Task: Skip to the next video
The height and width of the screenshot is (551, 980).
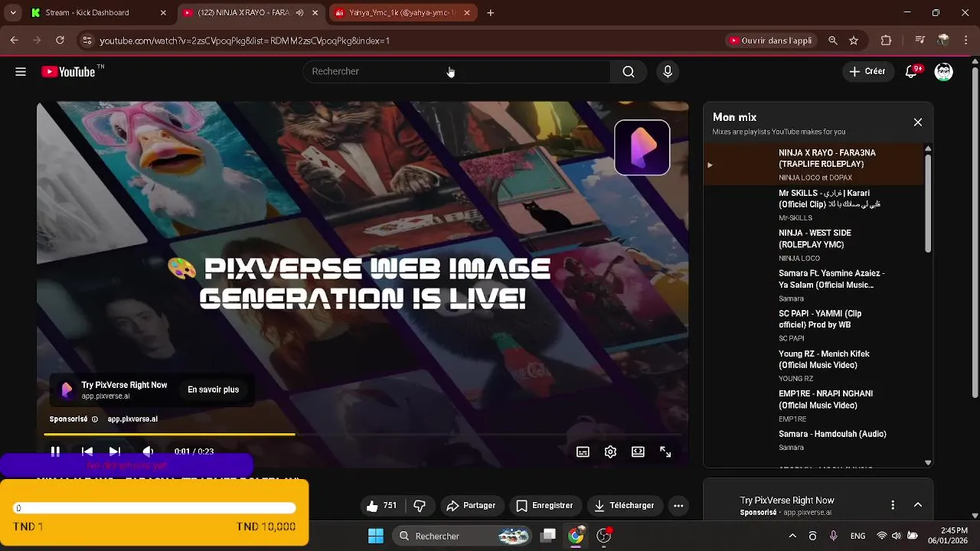Action: pos(115,452)
